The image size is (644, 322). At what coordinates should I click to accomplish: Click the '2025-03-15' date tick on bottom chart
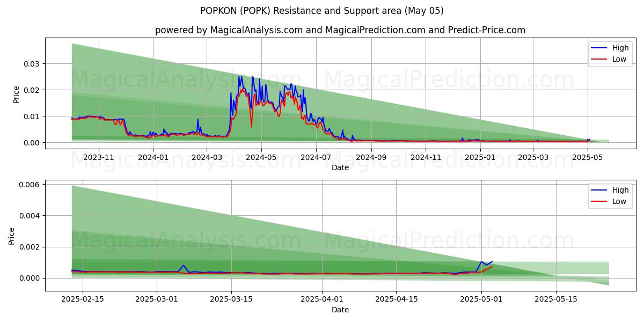231,299
